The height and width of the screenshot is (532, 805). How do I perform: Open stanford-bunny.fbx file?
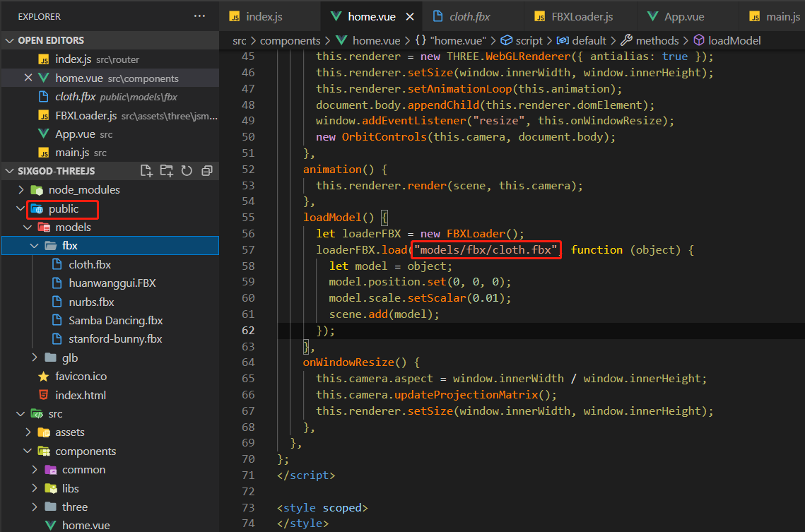point(110,339)
